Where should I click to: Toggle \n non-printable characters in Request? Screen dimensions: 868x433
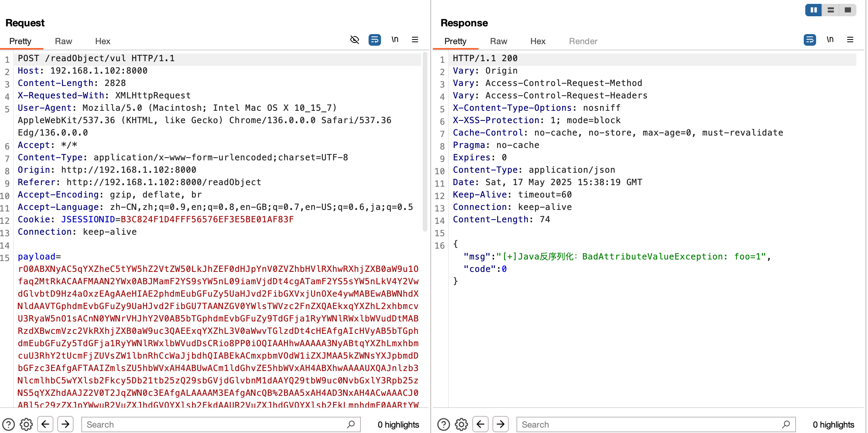pos(395,40)
